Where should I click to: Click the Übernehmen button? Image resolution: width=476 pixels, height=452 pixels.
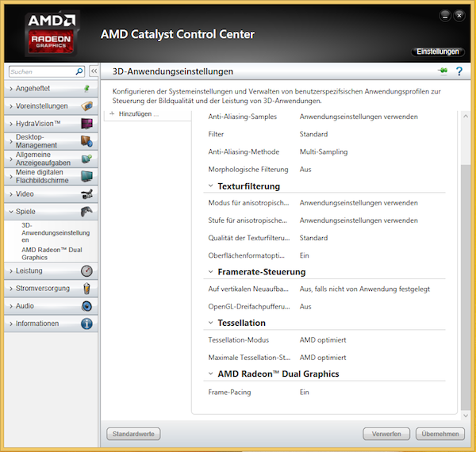coord(440,434)
